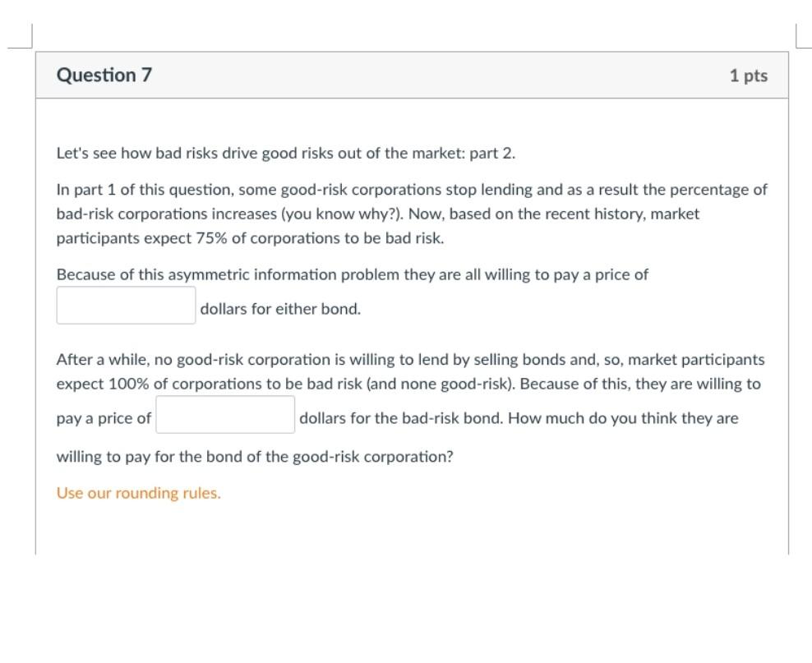812x663 pixels.
Task: Click the 'part 2' introductory sentence
Action: click(x=284, y=152)
